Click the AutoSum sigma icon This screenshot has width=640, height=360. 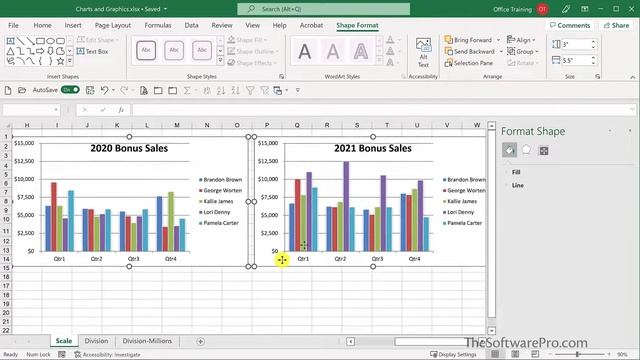click(x=187, y=91)
